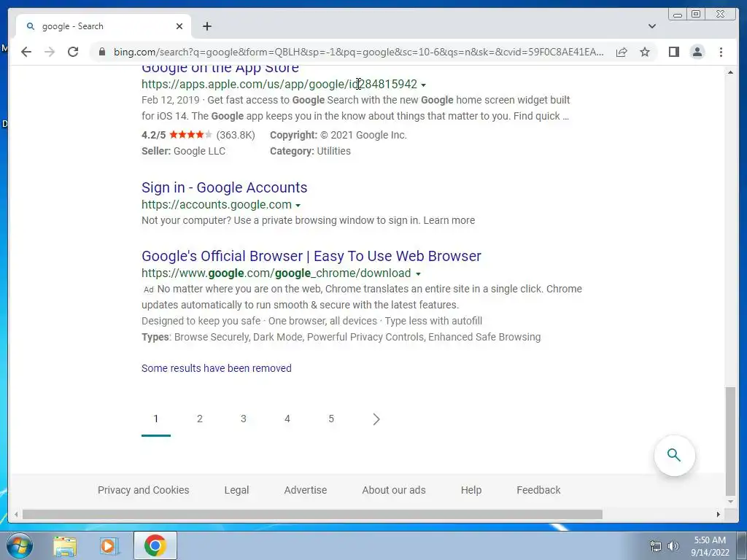Open the network tray icon
This screenshot has width=747, height=560.
point(656,546)
